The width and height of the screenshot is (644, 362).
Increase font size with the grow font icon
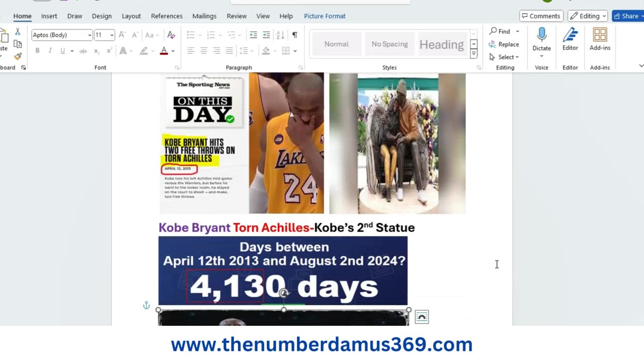coord(122,35)
